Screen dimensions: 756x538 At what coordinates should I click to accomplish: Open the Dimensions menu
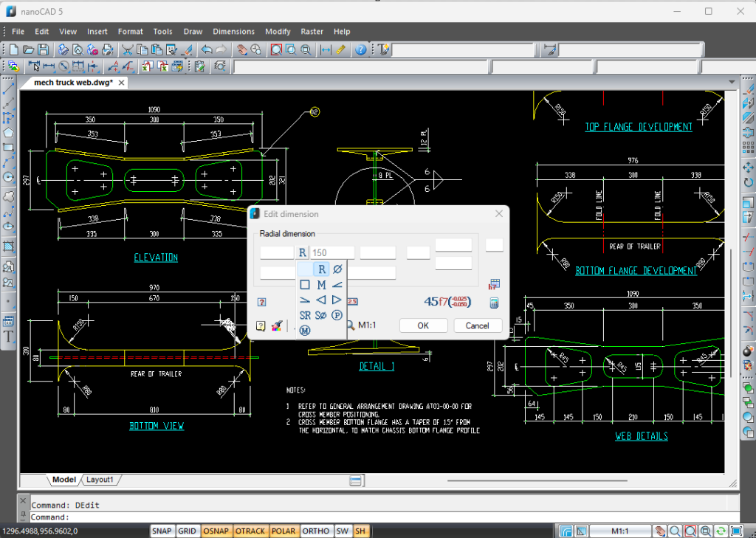(233, 31)
